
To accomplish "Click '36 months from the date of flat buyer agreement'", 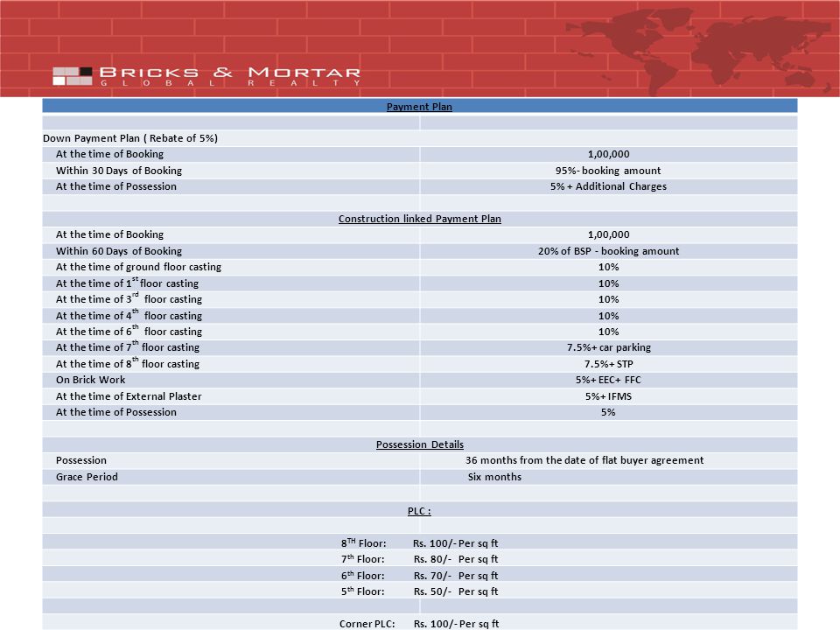I will (x=584, y=460).
